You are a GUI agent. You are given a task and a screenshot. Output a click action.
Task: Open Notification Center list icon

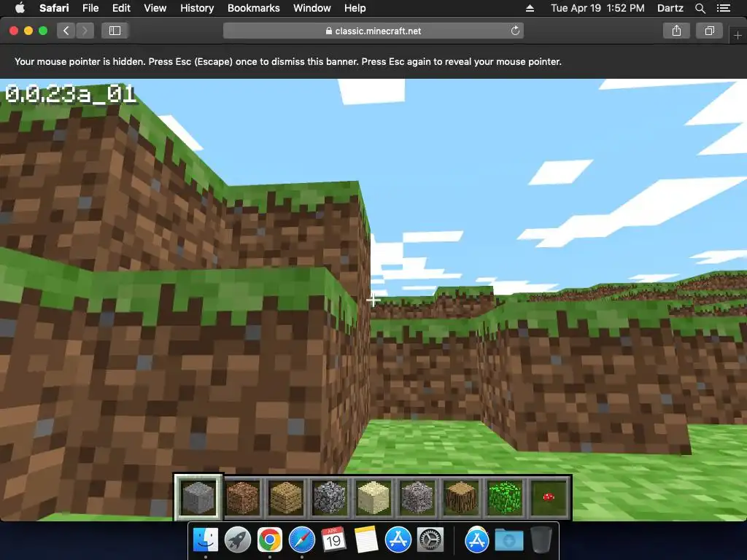[723, 8]
